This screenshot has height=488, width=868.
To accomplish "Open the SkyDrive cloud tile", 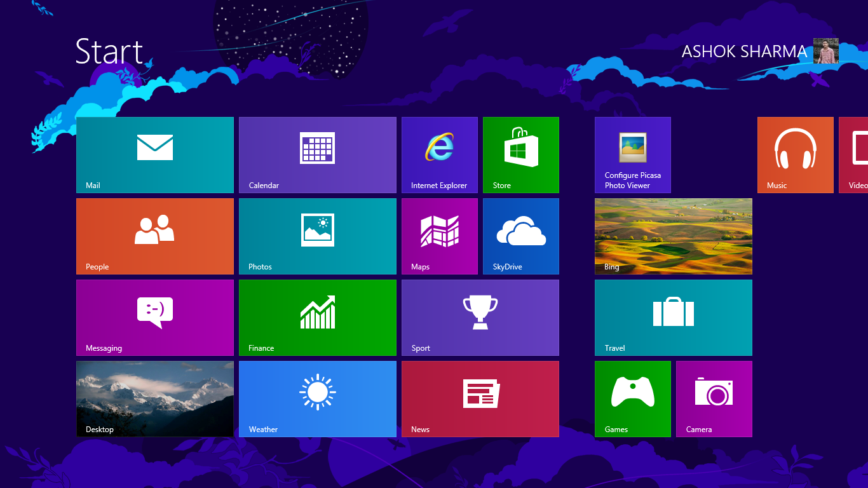I will (521, 236).
